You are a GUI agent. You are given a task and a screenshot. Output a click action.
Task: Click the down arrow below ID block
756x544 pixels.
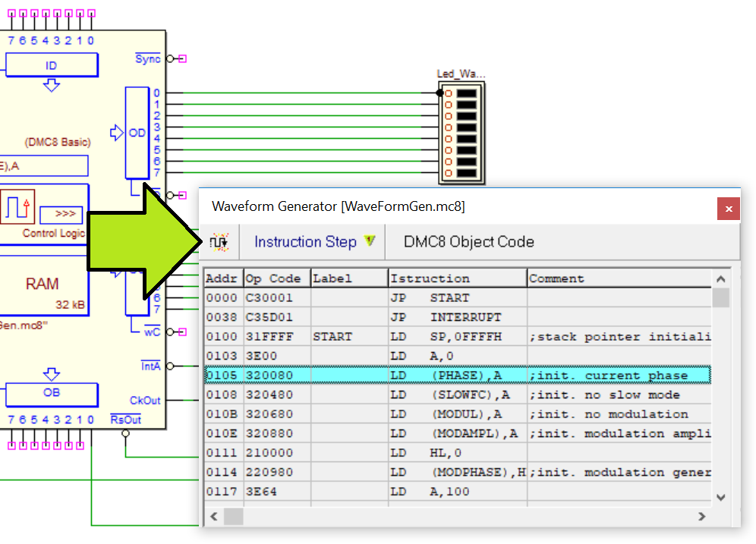coord(52,85)
